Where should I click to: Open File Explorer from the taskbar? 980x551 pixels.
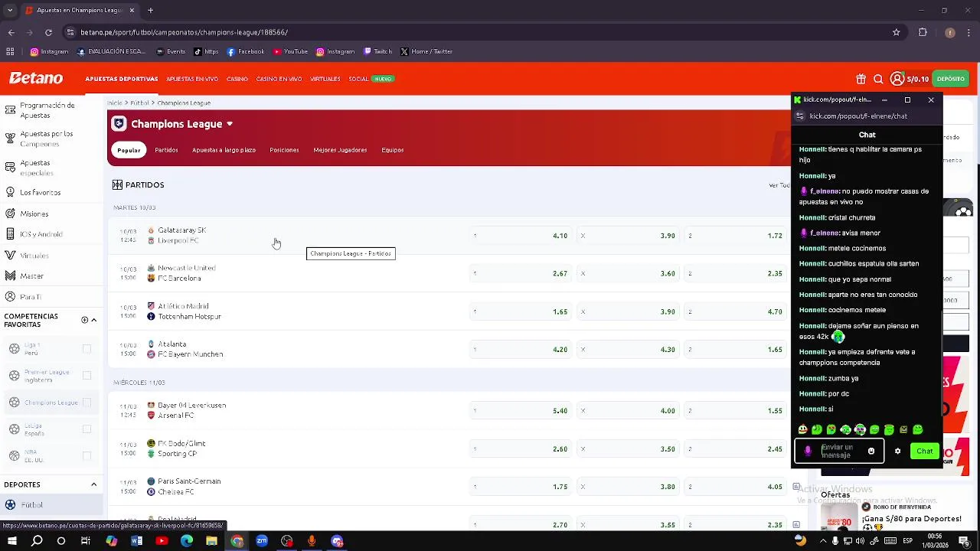click(x=211, y=541)
